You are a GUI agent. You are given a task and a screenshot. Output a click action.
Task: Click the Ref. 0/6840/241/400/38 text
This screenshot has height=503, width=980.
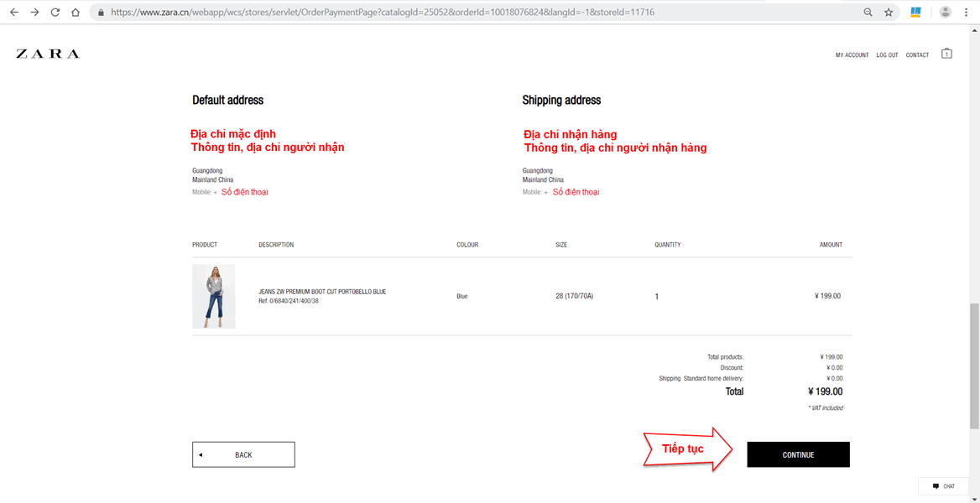[289, 301]
